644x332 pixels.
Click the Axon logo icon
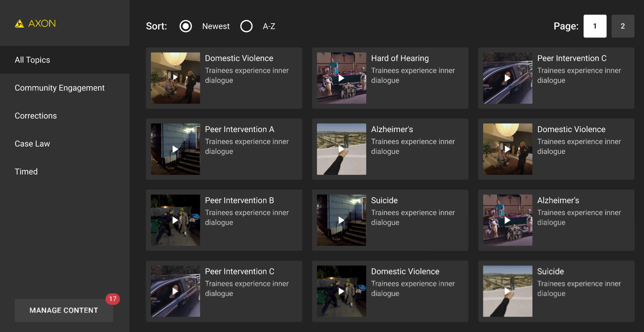[x=19, y=24]
